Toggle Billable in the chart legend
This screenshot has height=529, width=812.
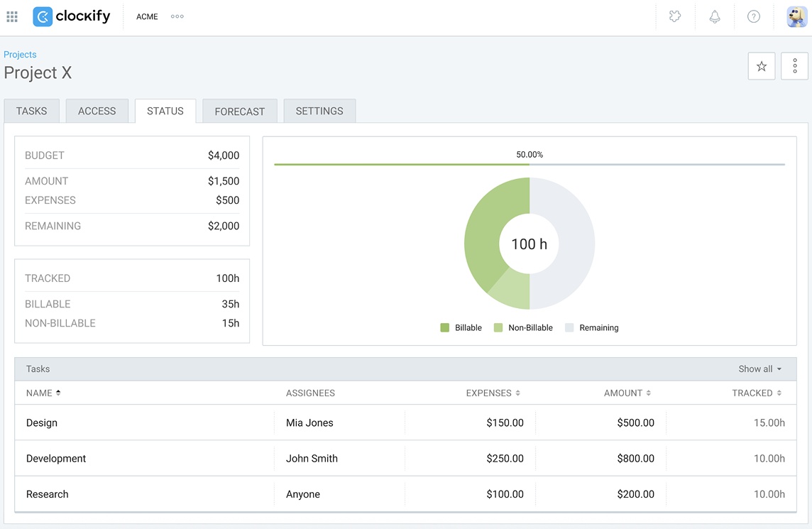coord(464,327)
